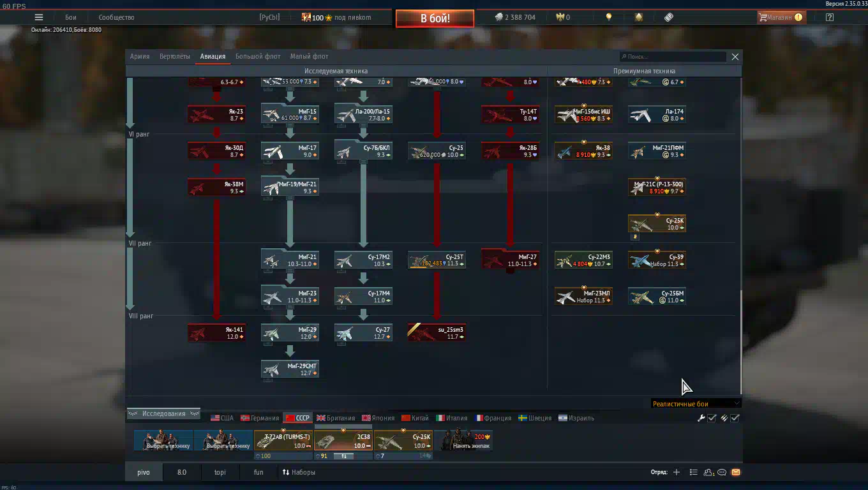Click the swap arrows under 2С38 slot
This screenshot has height=490, width=868.
(x=343, y=456)
